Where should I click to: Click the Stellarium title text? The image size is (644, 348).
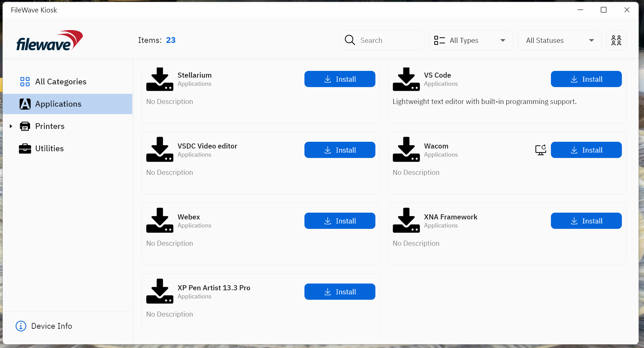(195, 75)
